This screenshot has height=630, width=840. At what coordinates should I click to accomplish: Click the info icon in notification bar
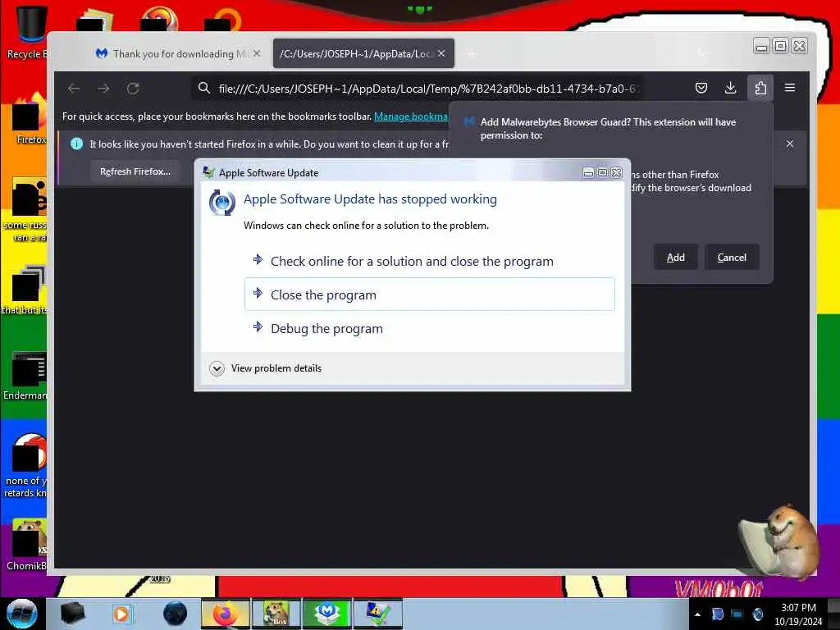pos(76,144)
